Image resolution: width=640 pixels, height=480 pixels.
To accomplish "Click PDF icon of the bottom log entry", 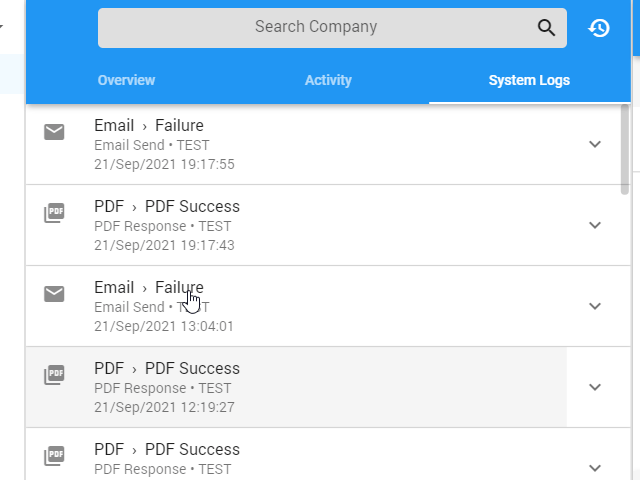I will tap(54, 456).
